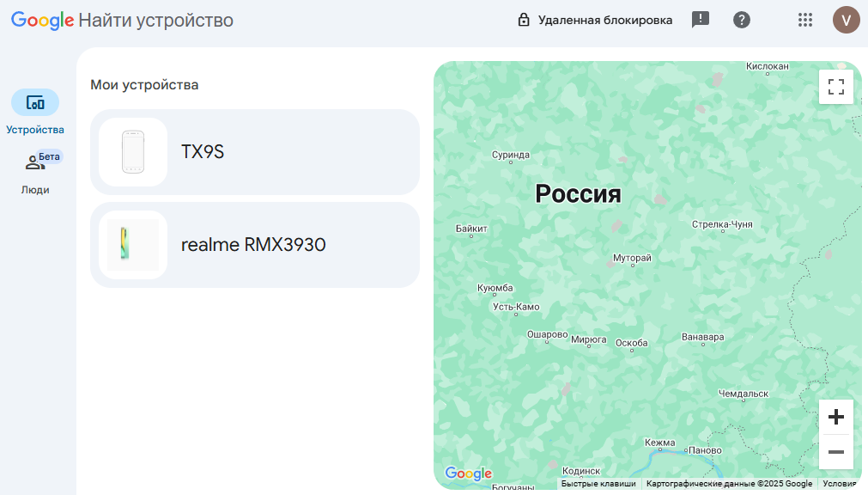Click the Кодинск map label
The width and height of the screenshot is (868, 495).
(581, 471)
